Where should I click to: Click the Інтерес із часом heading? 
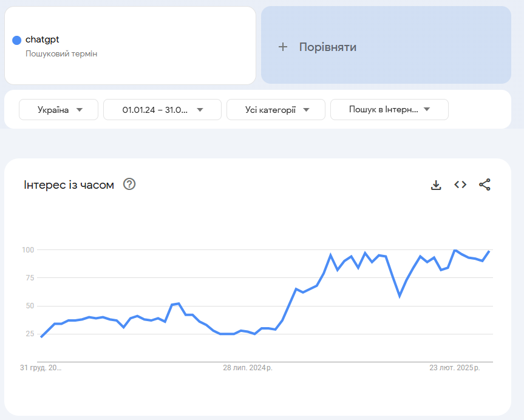(69, 185)
